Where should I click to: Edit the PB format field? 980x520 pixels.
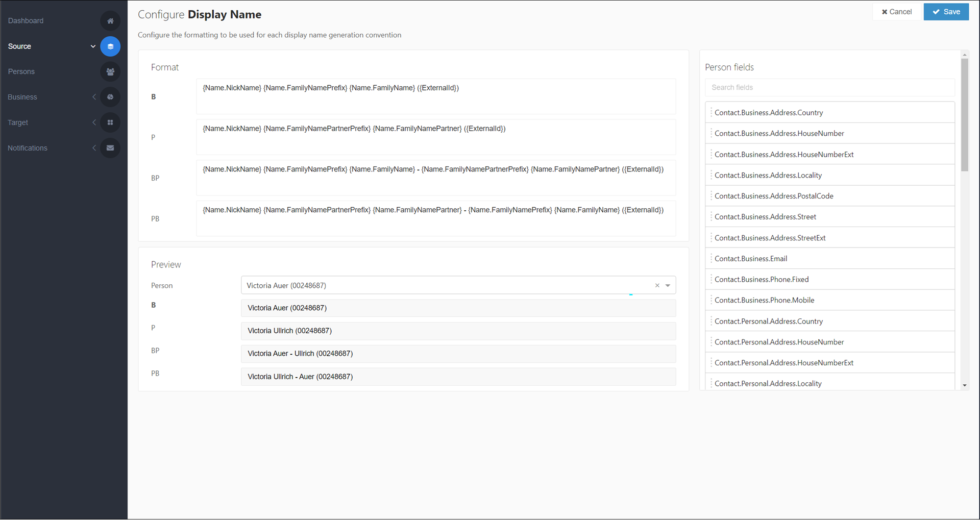[x=436, y=218]
